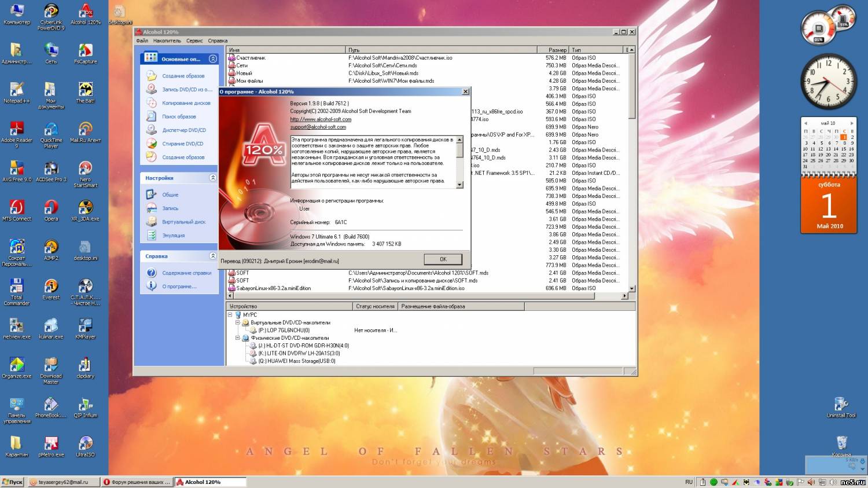
Task: Follow the http://www.alcohol-soft.com link
Action: tap(321, 119)
